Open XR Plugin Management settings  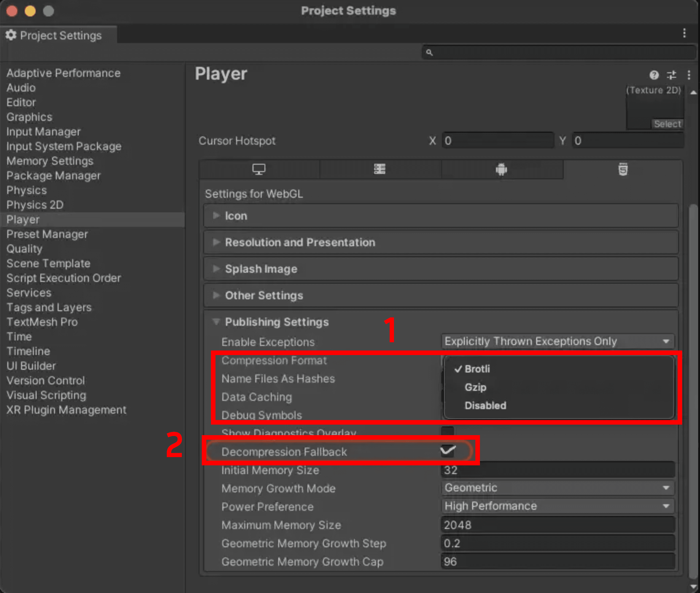(66, 410)
